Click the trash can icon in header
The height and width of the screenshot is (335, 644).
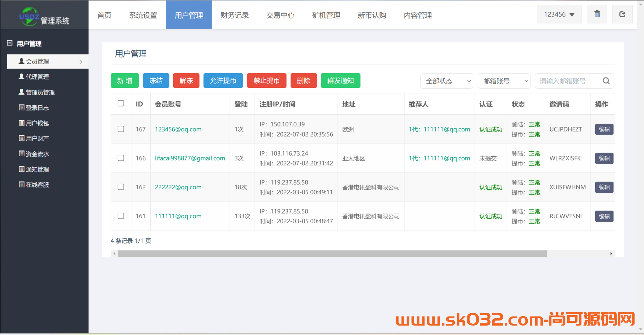[597, 14]
